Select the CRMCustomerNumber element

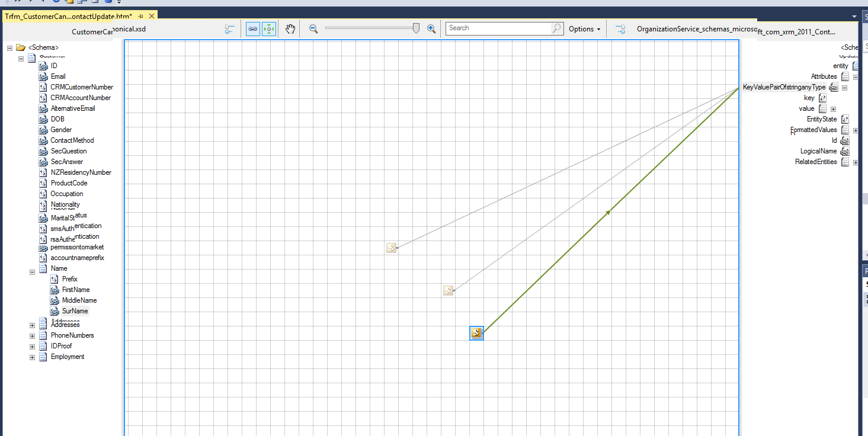pos(82,87)
